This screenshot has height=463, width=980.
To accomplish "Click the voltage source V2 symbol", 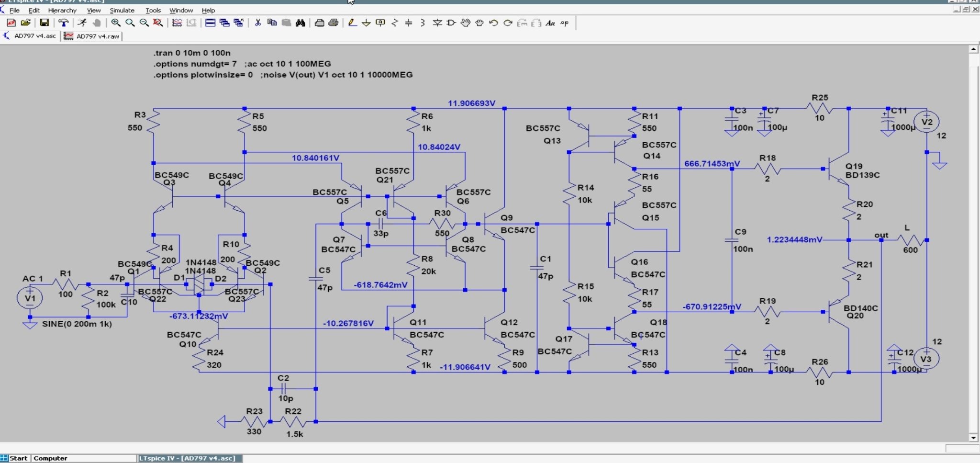I will pyautogui.click(x=926, y=122).
